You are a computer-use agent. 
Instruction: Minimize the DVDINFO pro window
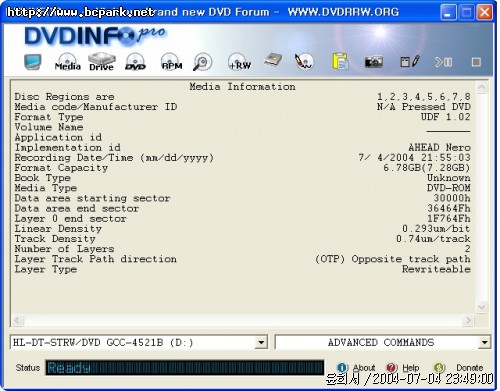(448, 13)
